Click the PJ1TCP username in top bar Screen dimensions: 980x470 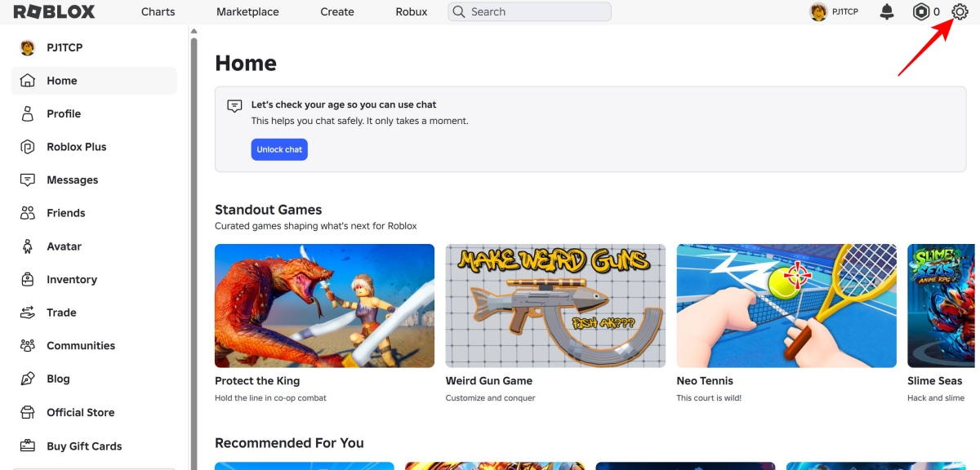[845, 11]
